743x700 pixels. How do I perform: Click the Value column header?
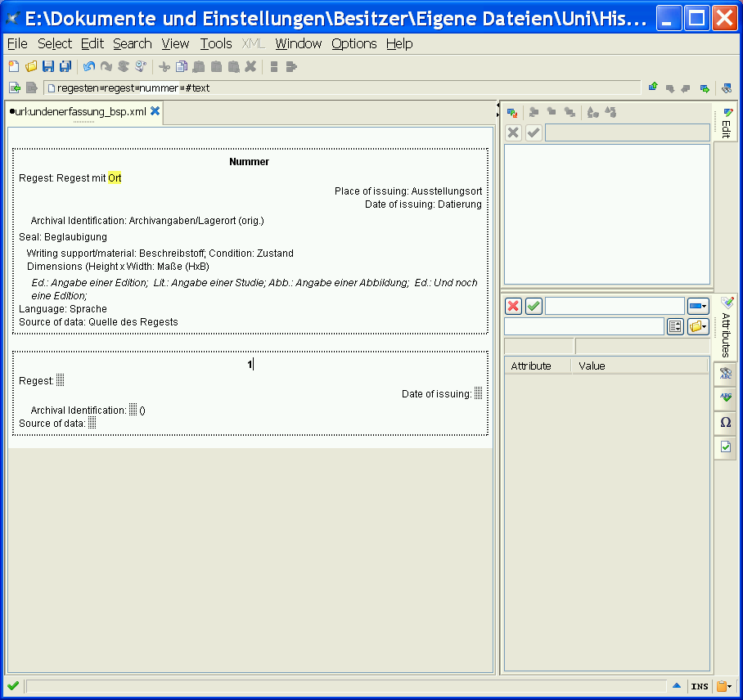640,366
